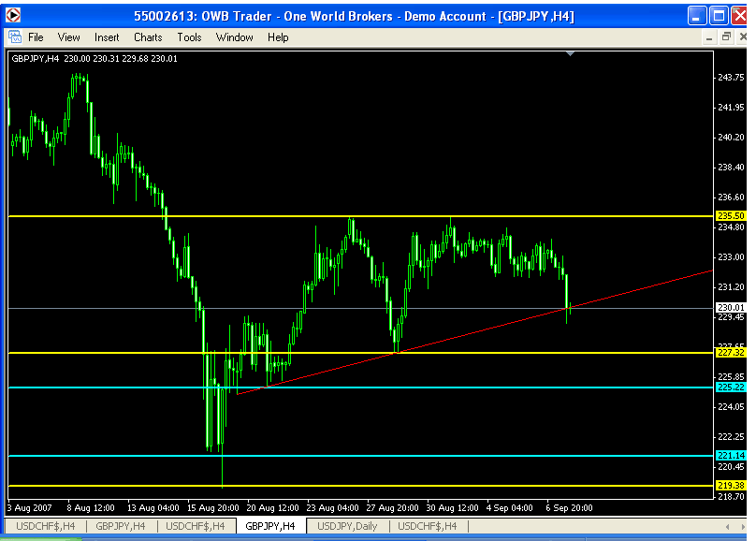Click the 233.00 price scale value
Screen dimensions: 756x541
click(x=731, y=257)
